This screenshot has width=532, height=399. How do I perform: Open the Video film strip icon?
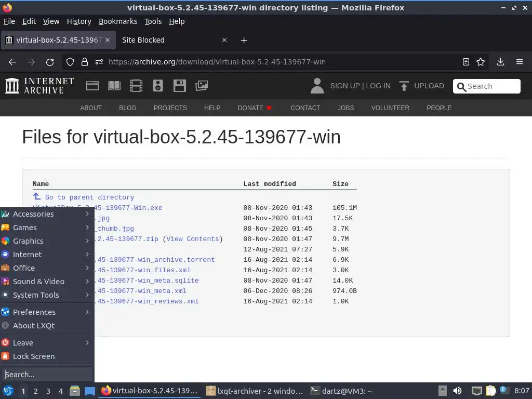tap(136, 86)
